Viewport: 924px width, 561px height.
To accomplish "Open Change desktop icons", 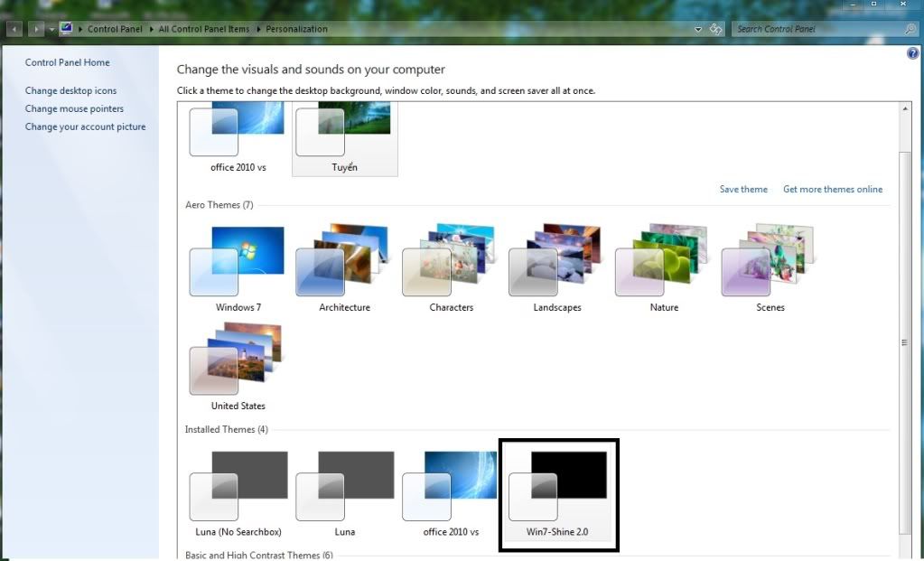I will pos(70,90).
